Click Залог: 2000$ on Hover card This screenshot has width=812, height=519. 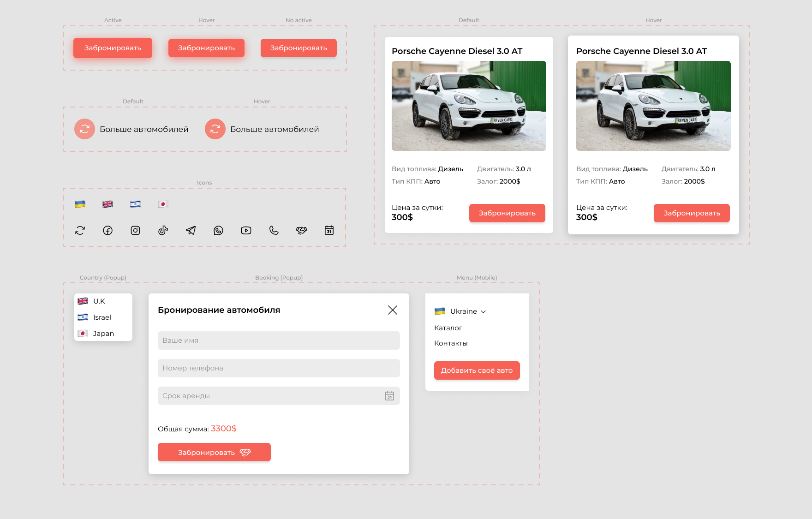point(683,181)
